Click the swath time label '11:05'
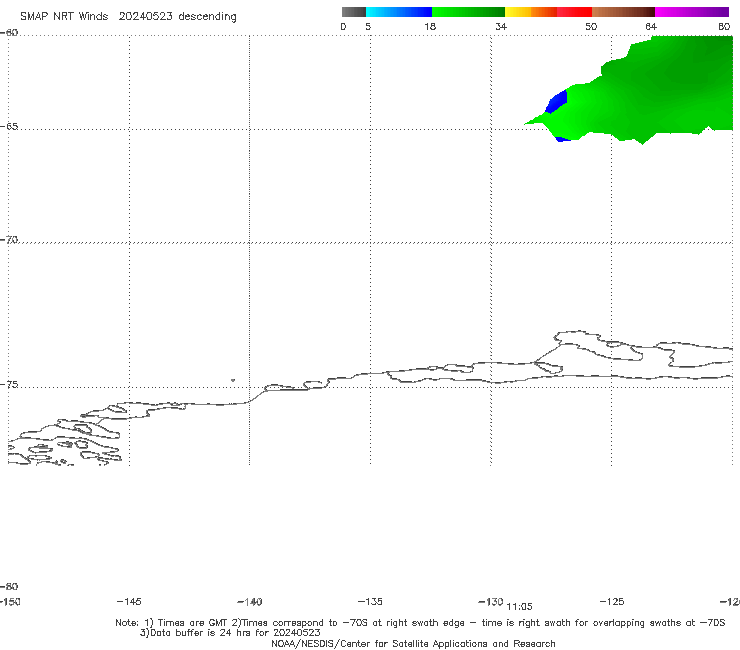The width and height of the screenshot is (740, 650). tap(519, 607)
